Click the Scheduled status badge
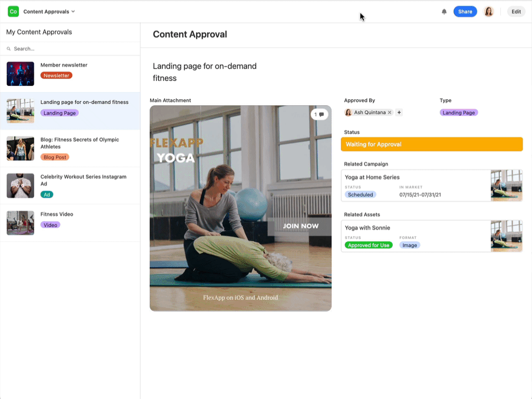The width and height of the screenshot is (532, 399). [360, 195]
